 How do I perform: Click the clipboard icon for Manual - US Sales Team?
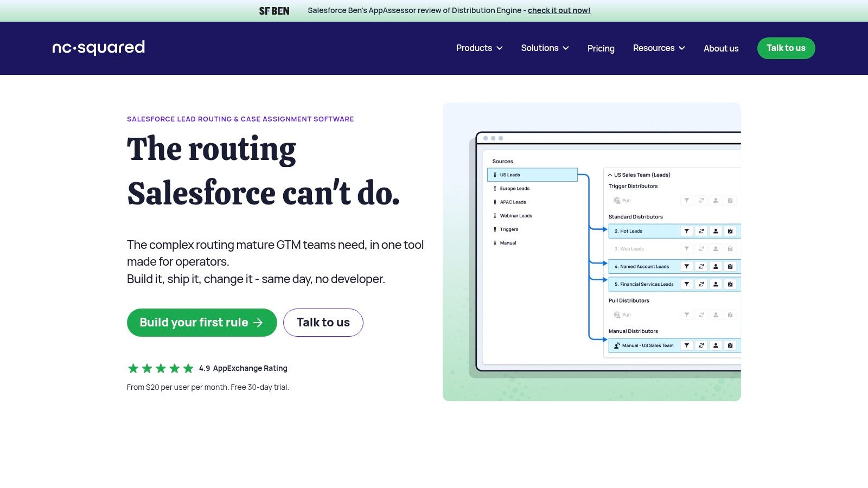[730, 345]
